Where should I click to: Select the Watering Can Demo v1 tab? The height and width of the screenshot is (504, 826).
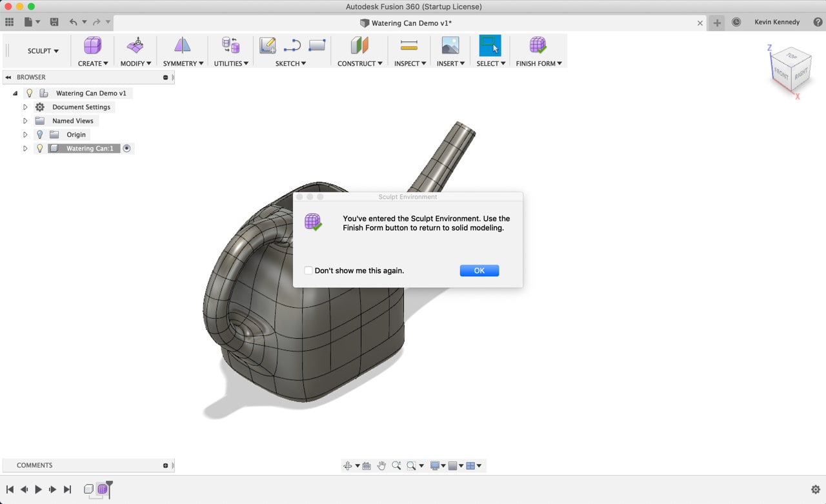(407, 23)
